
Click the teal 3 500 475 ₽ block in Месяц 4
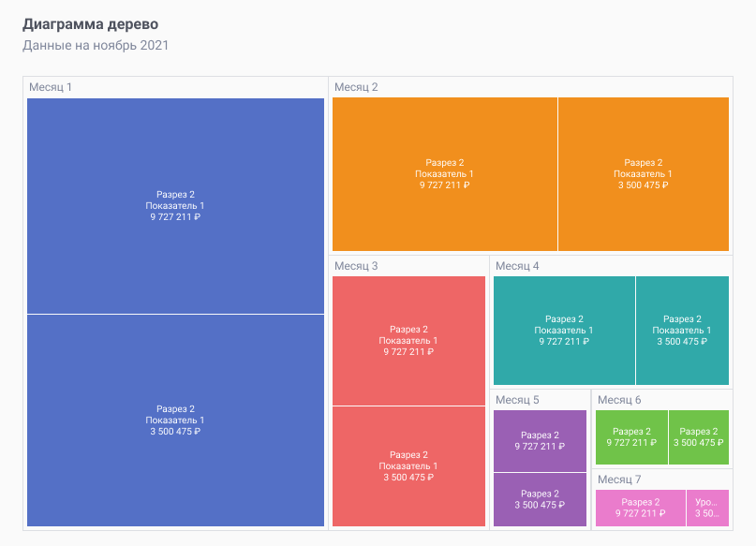point(681,331)
